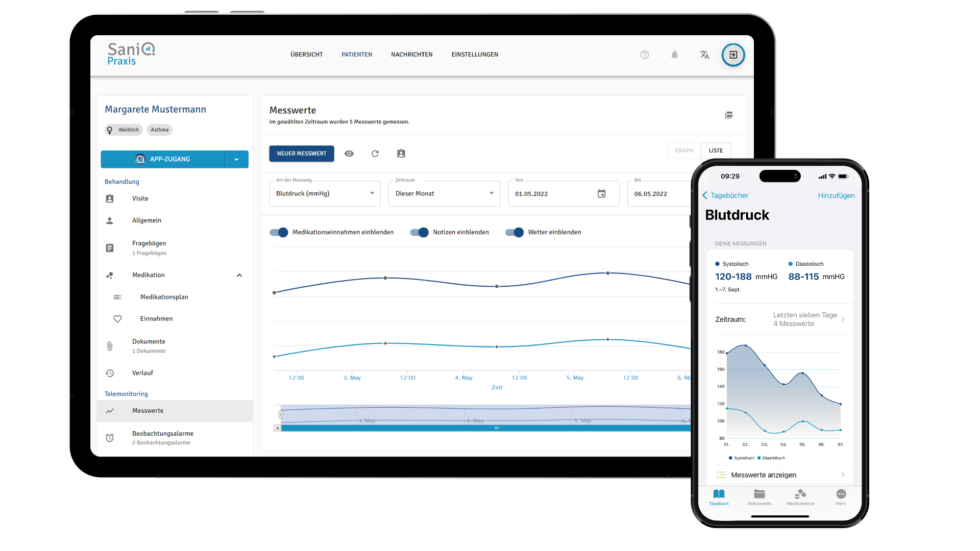Image resolution: width=980 pixels, height=551 pixels.
Task: Toggle Medikationseinnahmen einblenden switch
Action: point(279,233)
